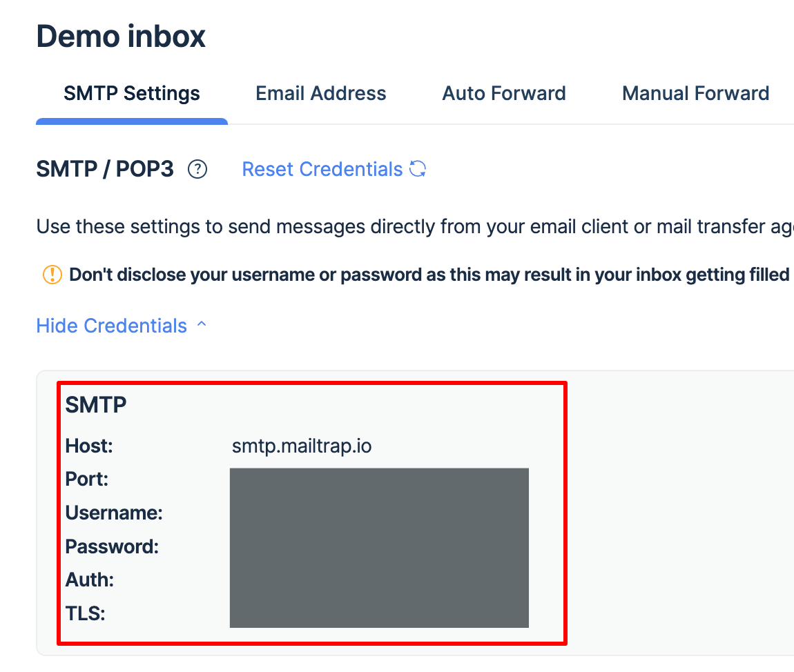Switch to the SMTP Settings tab

[132, 93]
